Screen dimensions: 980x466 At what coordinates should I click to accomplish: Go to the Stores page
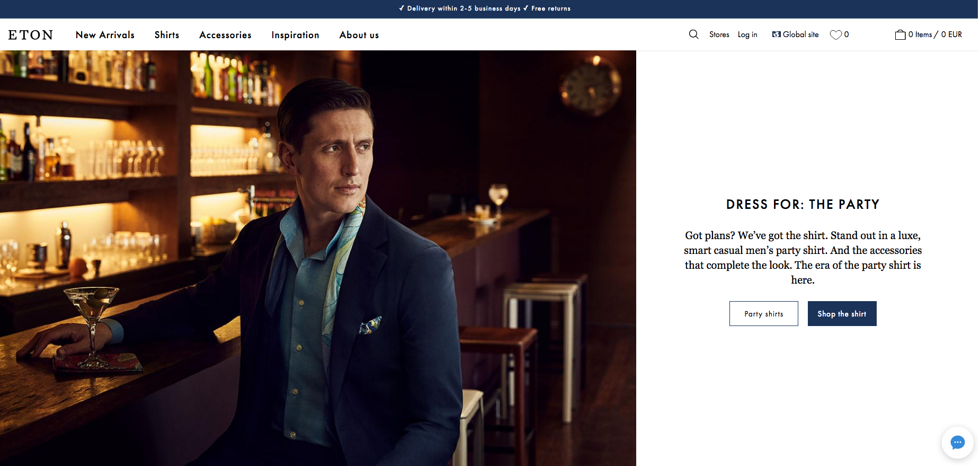tap(719, 34)
